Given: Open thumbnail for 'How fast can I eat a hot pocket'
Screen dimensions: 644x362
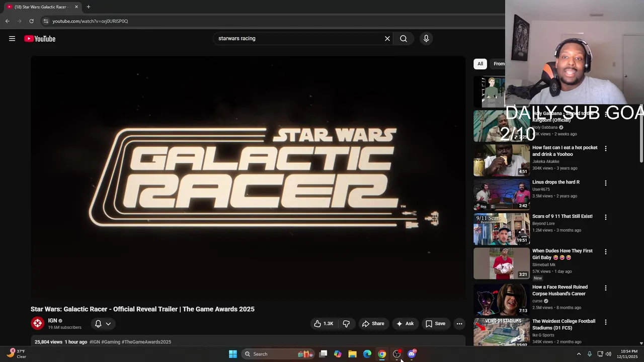Looking at the screenshot, I should (502, 160).
